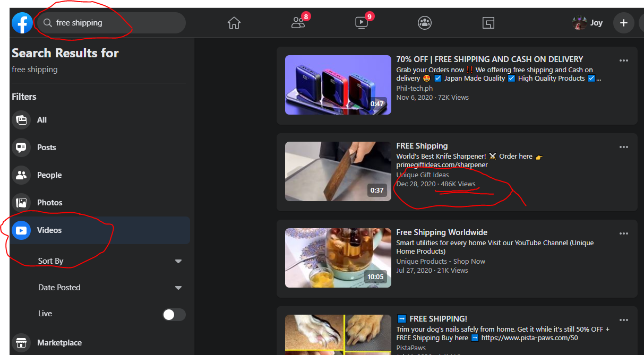Open the Home feed icon

234,23
